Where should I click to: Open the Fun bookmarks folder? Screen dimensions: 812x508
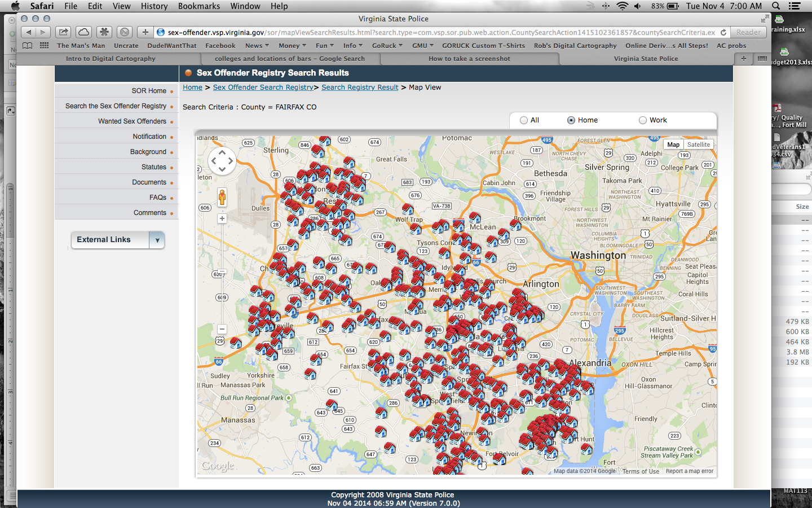click(325, 46)
